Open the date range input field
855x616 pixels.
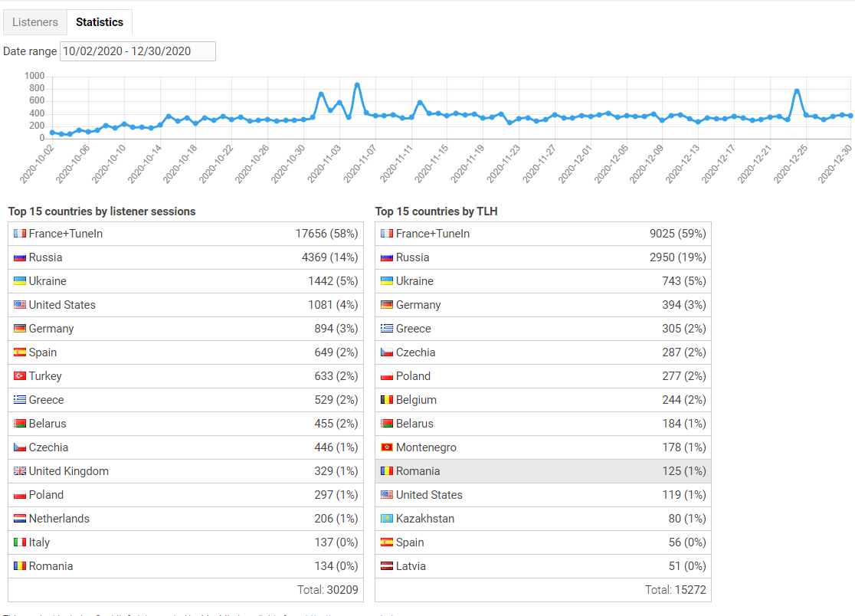[x=138, y=51]
